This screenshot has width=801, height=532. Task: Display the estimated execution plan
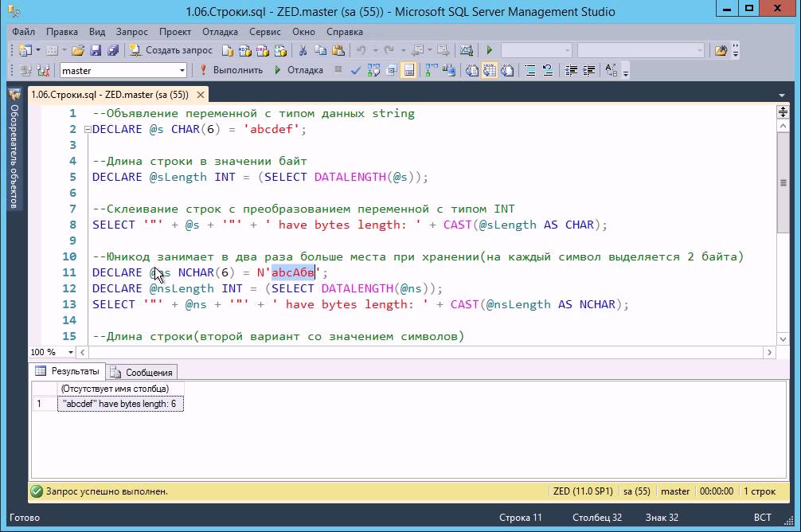[373, 71]
